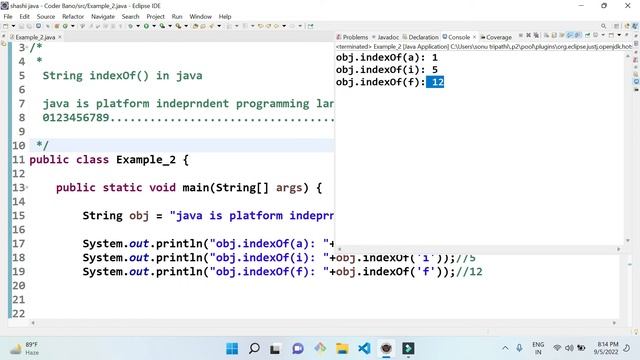640x360 pixels.
Task: Click console line obj.indexOf(i): 5
Action: pyautogui.click(x=387, y=69)
